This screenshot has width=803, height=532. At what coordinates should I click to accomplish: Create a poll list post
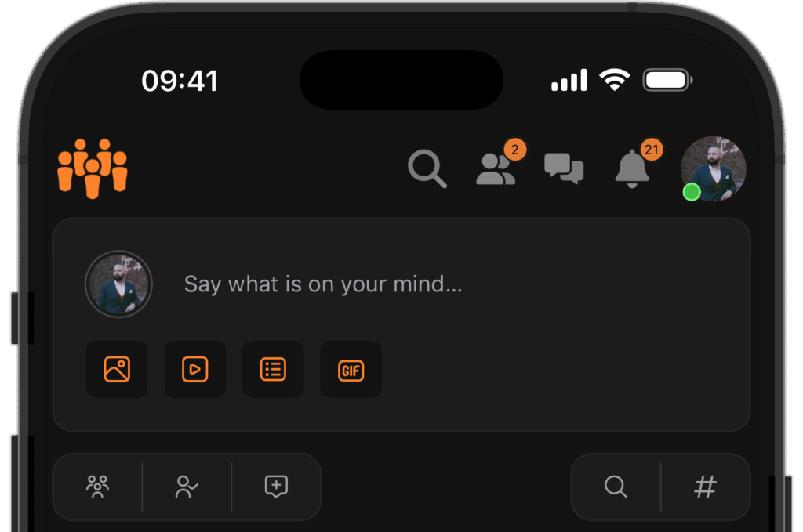(x=273, y=369)
